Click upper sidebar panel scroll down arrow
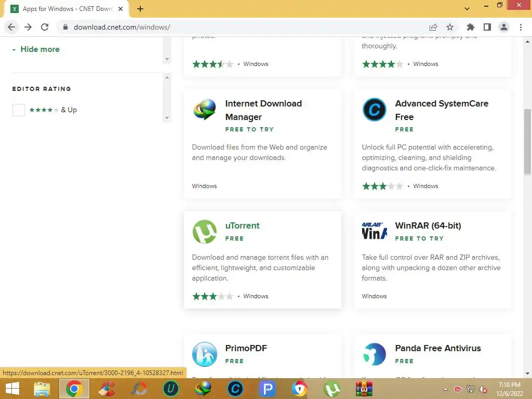This screenshot has height=399, width=532. pos(167,59)
